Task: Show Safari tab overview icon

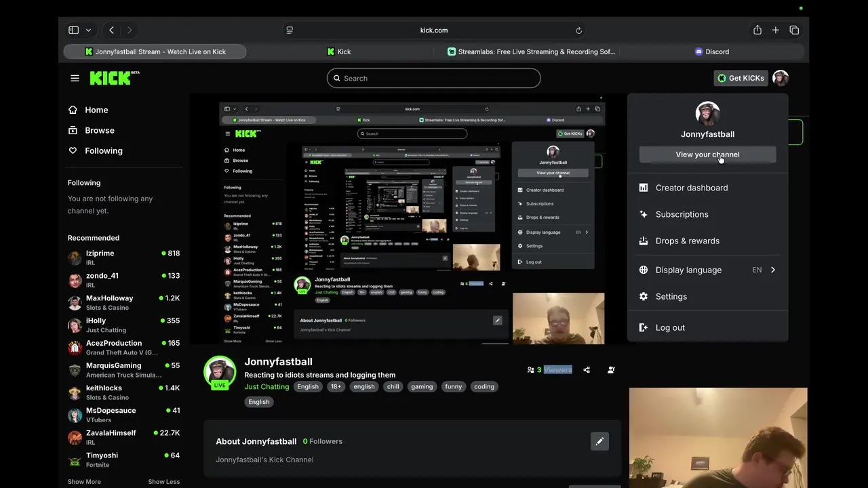Action: (794, 30)
